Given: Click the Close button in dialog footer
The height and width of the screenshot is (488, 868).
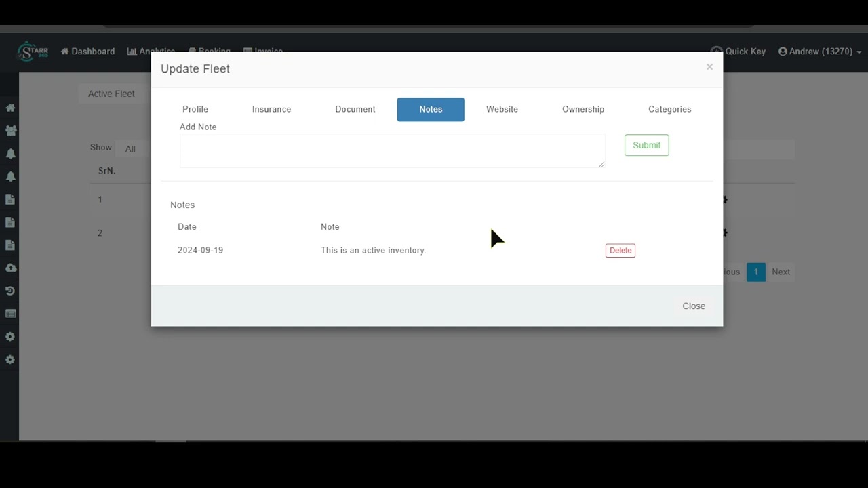Looking at the screenshot, I should [x=694, y=306].
